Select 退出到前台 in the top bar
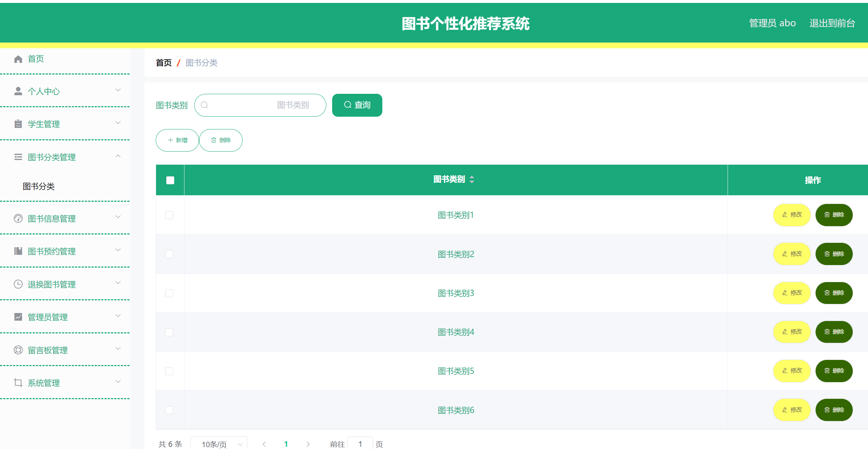The width and height of the screenshot is (868, 449). point(832,23)
